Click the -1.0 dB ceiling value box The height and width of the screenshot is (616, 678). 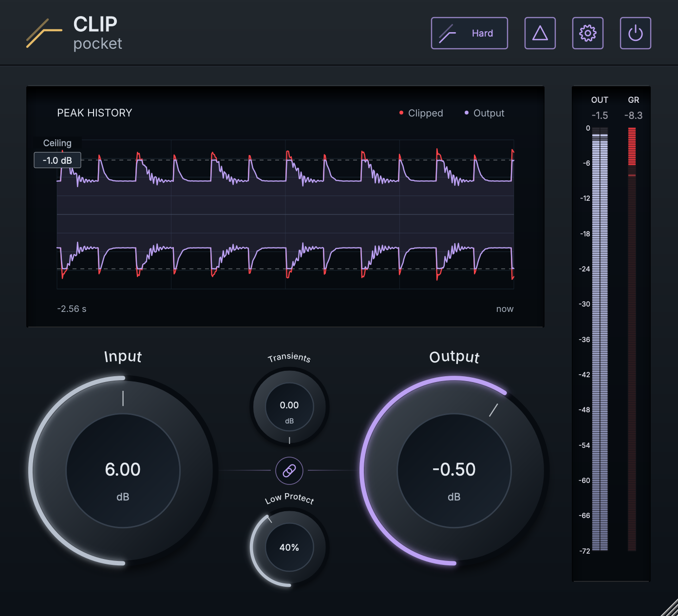point(57,160)
